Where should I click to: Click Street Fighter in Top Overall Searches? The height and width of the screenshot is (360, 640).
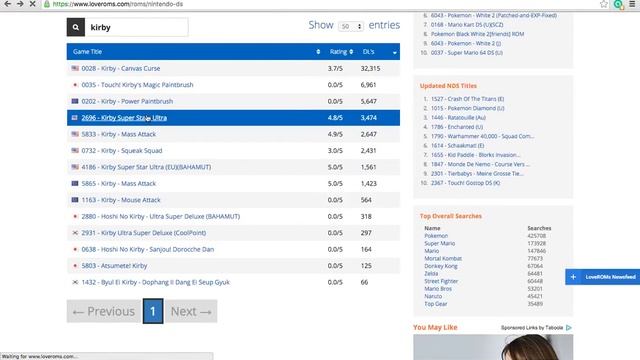point(441,281)
